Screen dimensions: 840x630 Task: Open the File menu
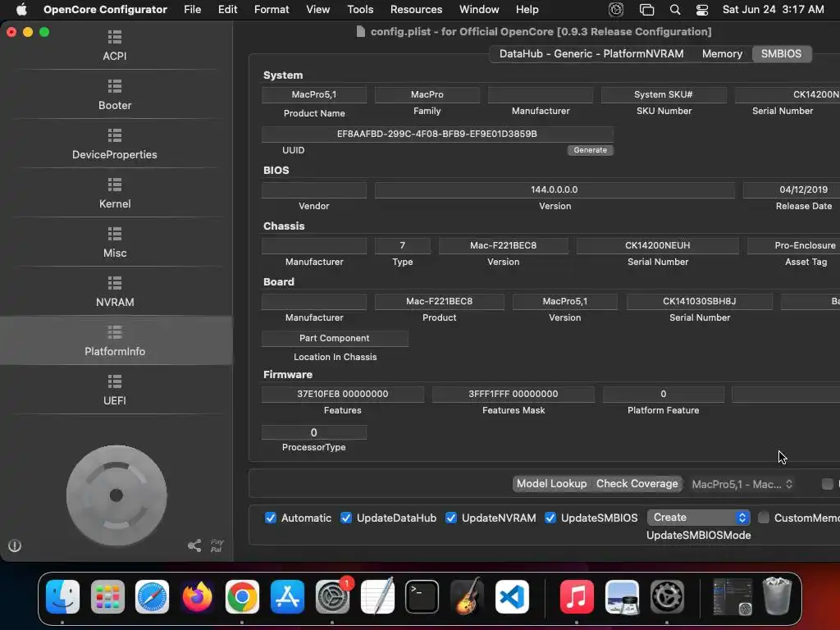[192, 10]
